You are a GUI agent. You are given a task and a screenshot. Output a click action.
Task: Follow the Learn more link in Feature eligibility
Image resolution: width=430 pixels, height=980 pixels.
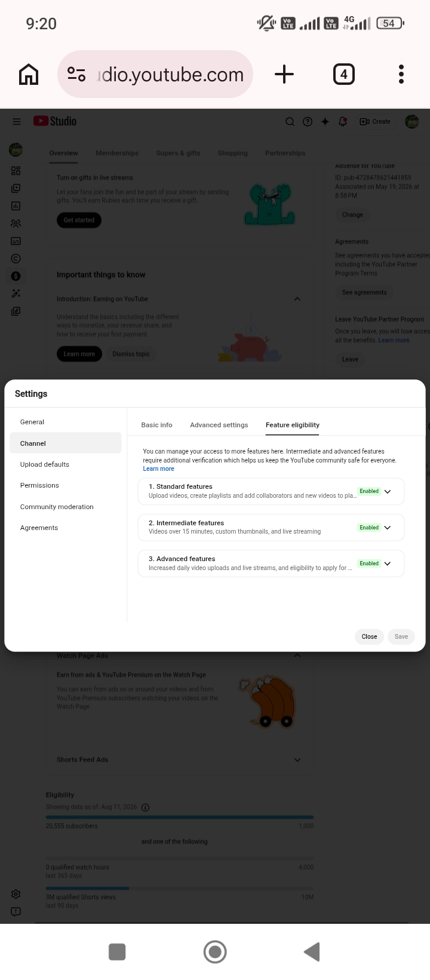[159, 469]
